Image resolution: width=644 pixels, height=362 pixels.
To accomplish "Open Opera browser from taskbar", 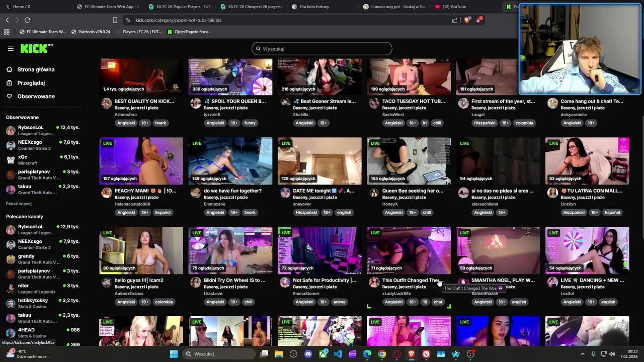I will coord(397,354).
